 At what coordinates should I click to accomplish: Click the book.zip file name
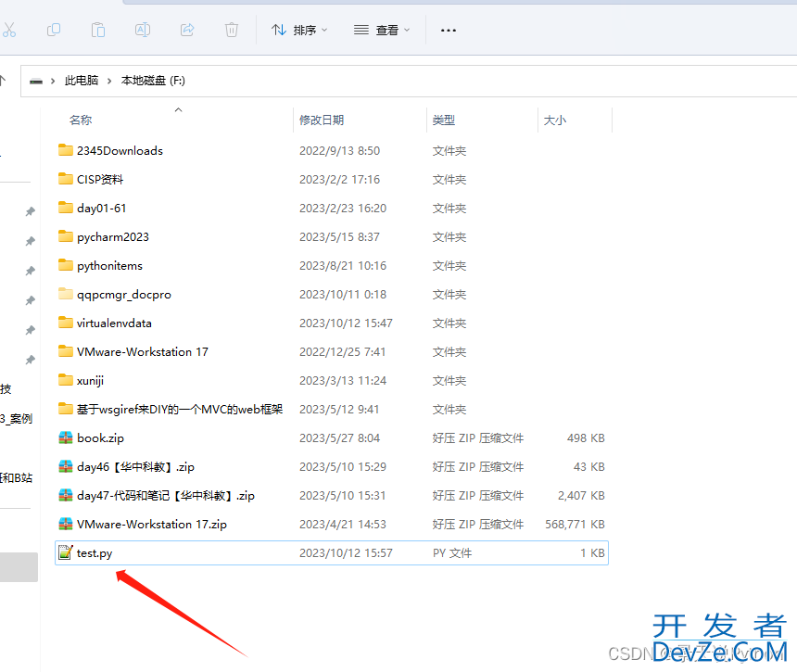pos(101,438)
